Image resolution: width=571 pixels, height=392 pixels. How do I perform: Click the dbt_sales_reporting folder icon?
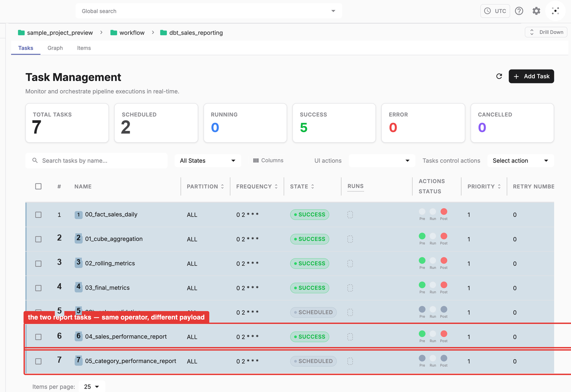(x=163, y=33)
